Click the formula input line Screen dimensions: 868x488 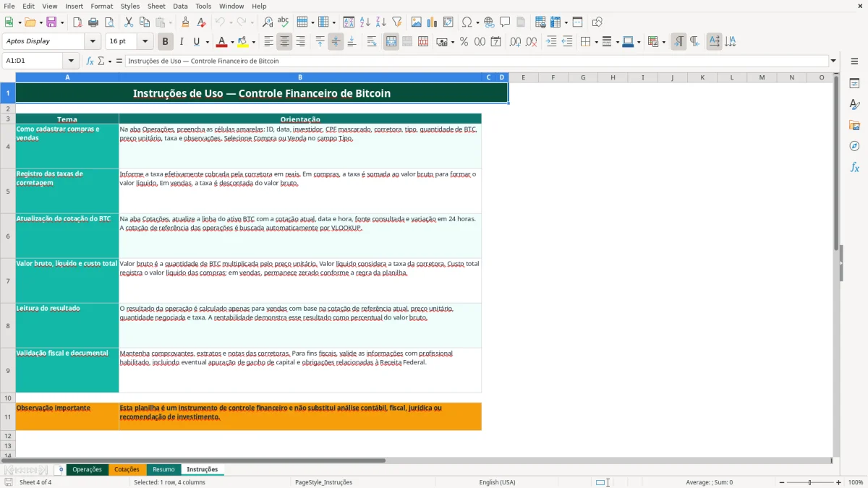477,61
